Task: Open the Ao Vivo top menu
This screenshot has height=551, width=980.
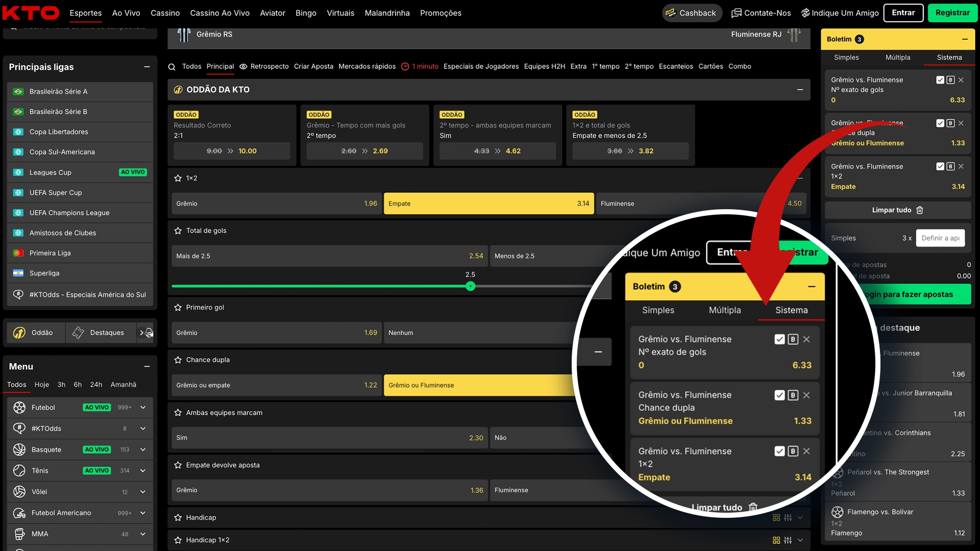Action: click(x=126, y=13)
